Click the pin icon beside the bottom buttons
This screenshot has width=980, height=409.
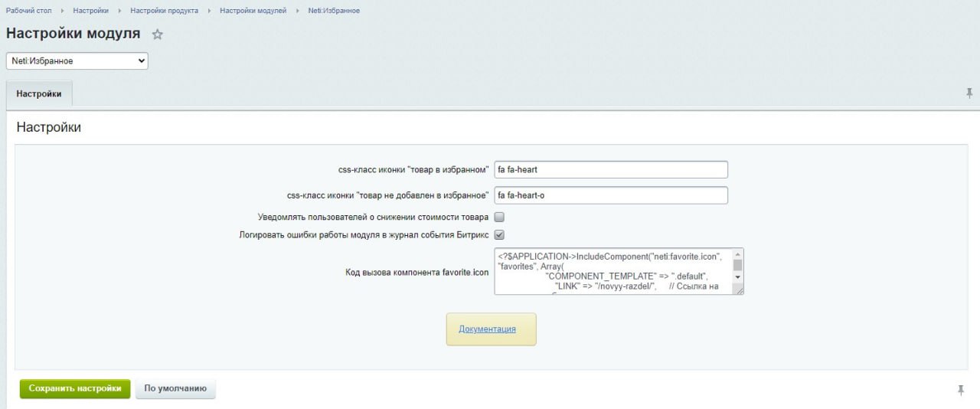tap(961, 390)
